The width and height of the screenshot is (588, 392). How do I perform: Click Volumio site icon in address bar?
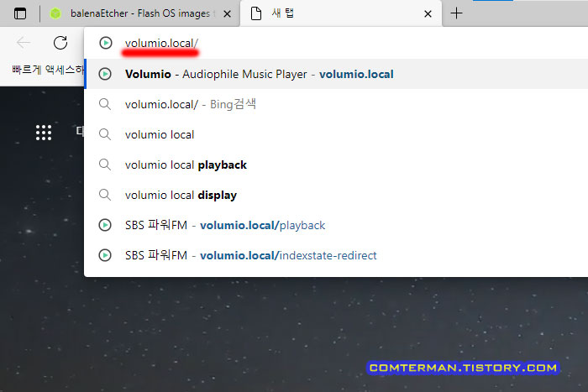106,43
